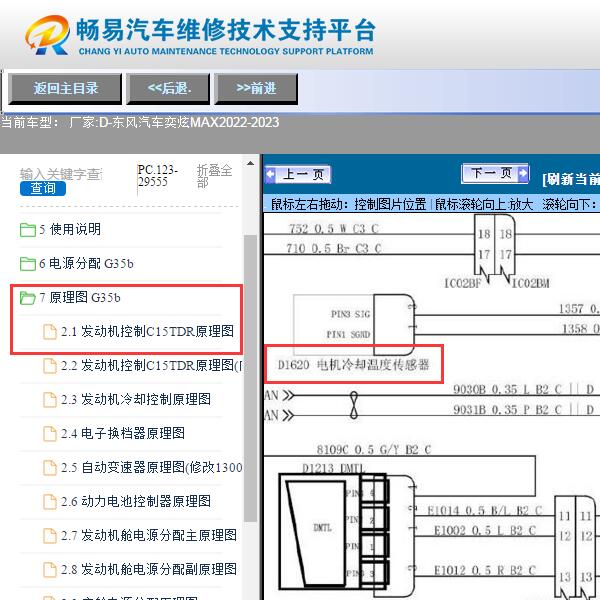Open the next page with 下一页
Screen dimensions: 600x600
496,173
